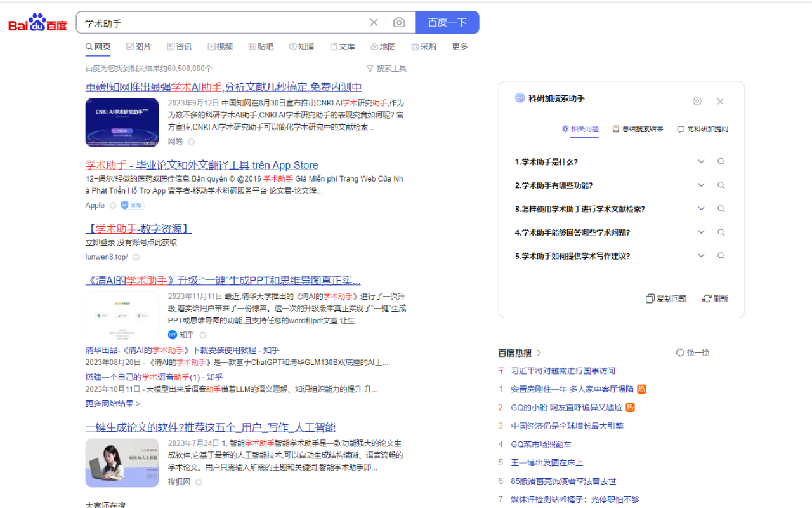Go to the 文库 tab

(343, 46)
